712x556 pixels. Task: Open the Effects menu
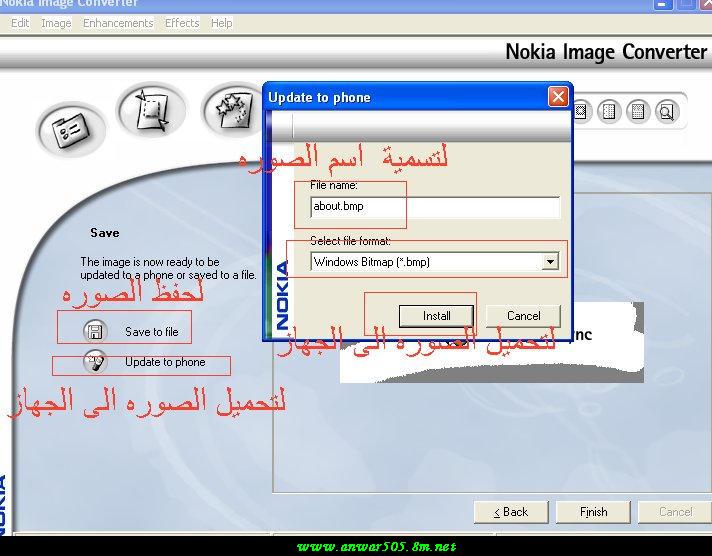pos(182,23)
